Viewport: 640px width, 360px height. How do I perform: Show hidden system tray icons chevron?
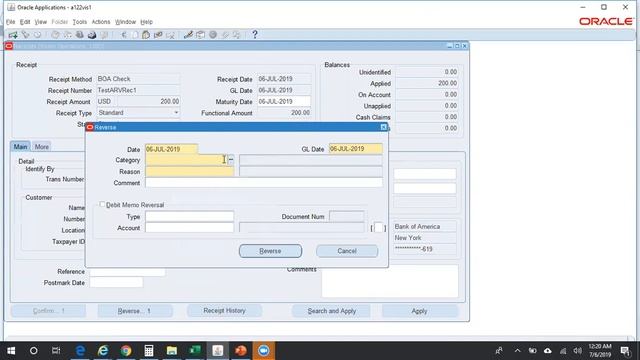(x=517, y=351)
